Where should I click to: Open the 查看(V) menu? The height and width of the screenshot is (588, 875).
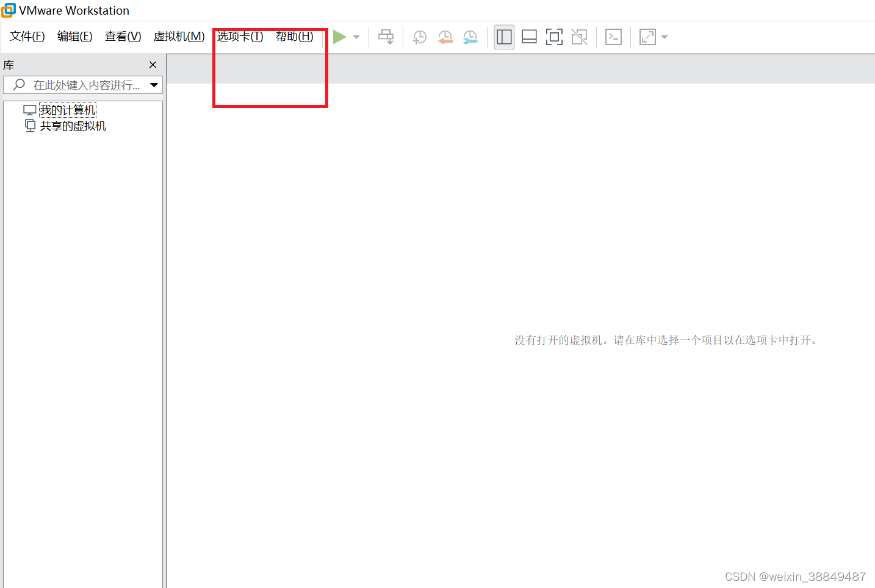(x=123, y=37)
